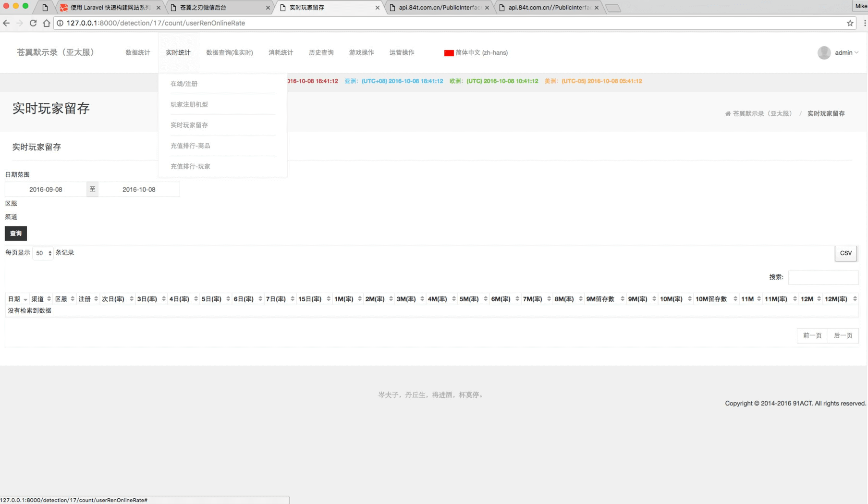Open the records-per-page dropdown
This screenshot has width=868, height=504.
tap(43, 253)
